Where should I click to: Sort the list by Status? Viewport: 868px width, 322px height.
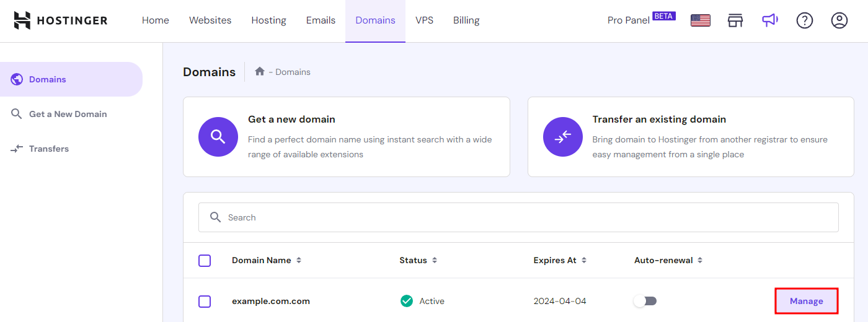coord(434,261)
